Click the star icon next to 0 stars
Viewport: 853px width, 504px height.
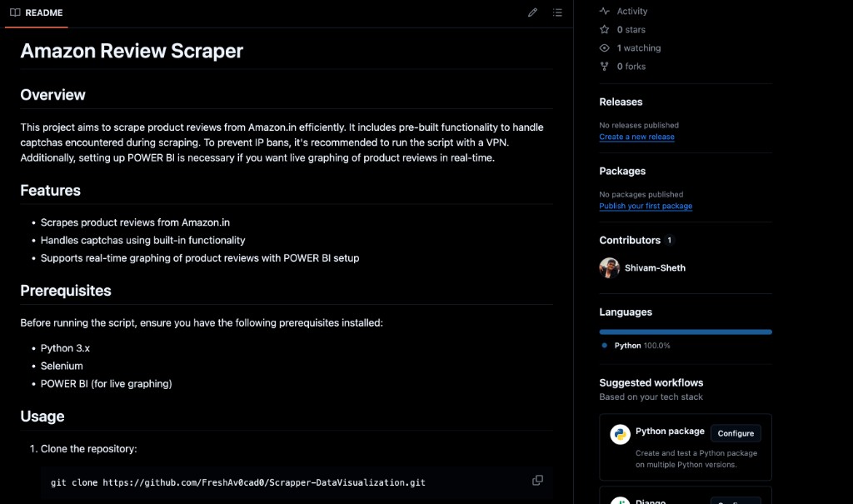tap(605, 29)
